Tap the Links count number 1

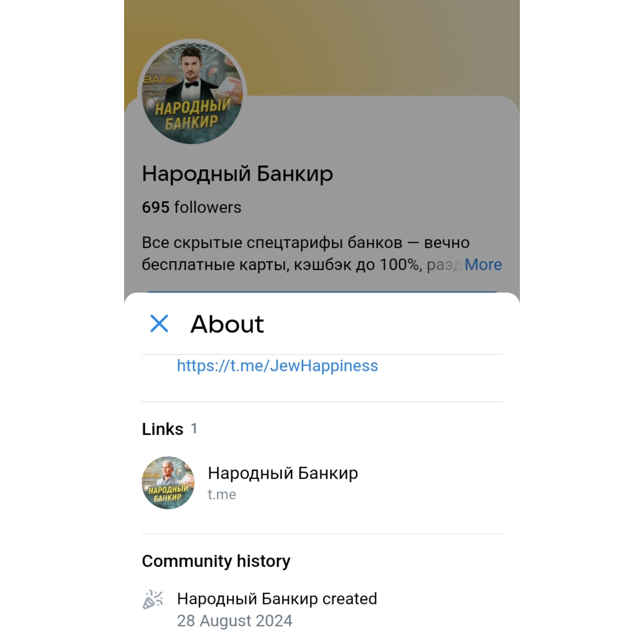(194, 429)
